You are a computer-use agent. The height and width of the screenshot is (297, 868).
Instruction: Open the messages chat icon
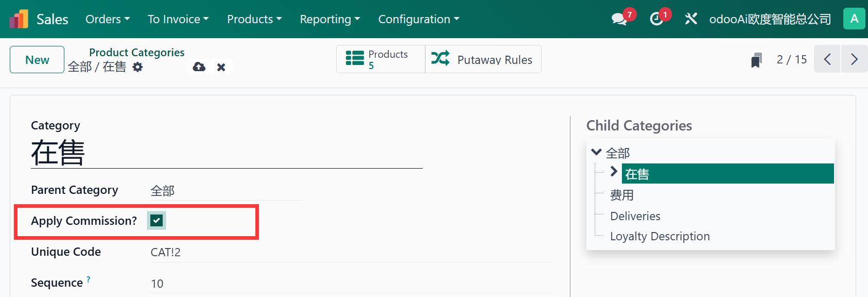(x=619, y=19)
